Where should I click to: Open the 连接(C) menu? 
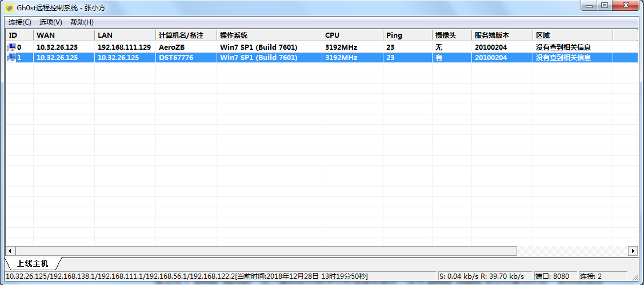[19, 22]
